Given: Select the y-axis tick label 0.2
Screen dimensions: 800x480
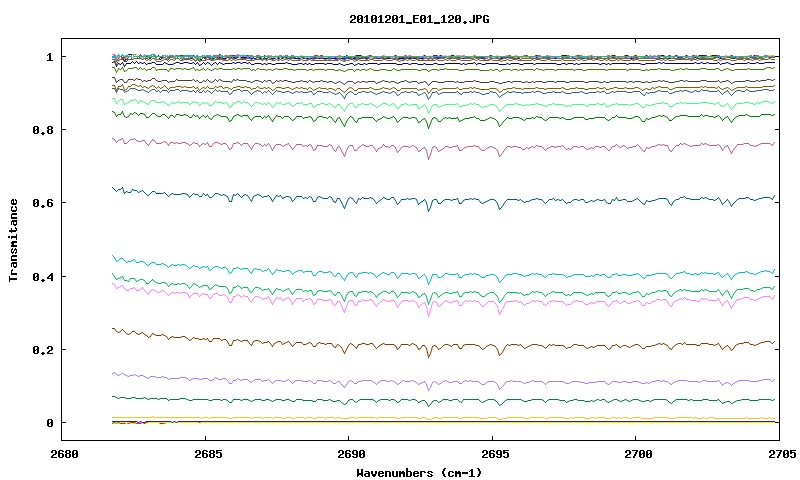Looking at the screenshot, I should pyautogui.click(x=43, y=350).
